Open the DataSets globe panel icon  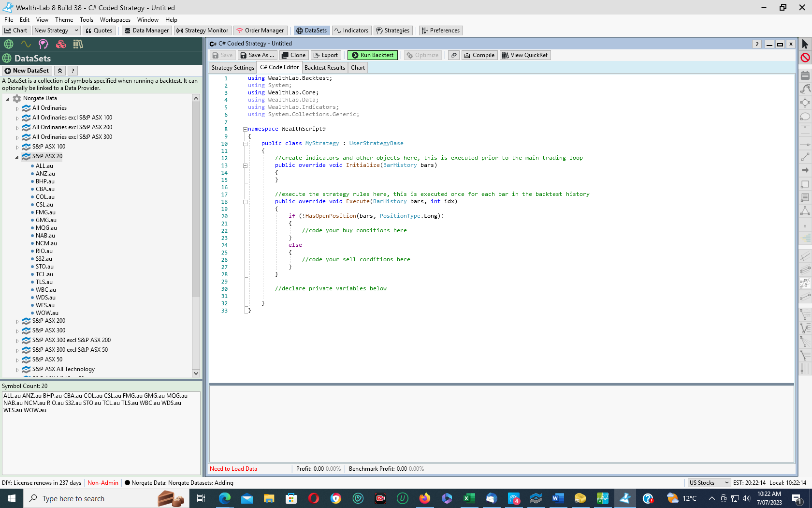coord(9,44)
